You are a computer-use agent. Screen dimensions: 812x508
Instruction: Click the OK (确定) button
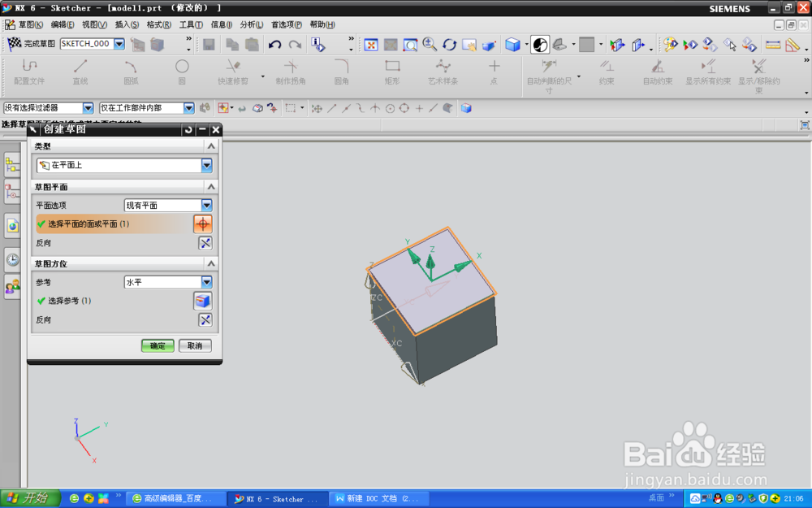click(158, 345)
